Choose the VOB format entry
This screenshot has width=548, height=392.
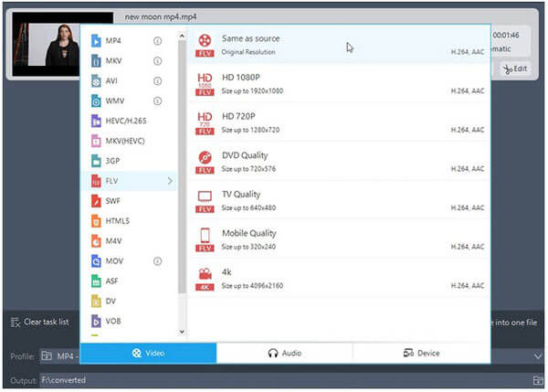130,321
